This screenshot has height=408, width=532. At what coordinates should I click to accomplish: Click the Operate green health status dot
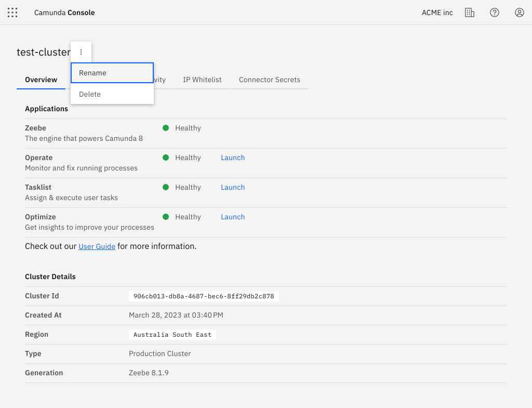tap(166, 157)
